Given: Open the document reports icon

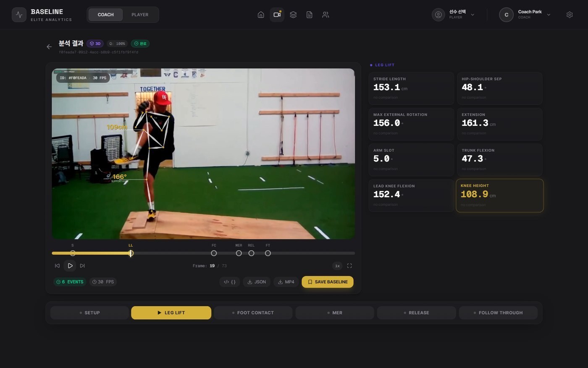Looking at the screenshot, I should [310, 15].
